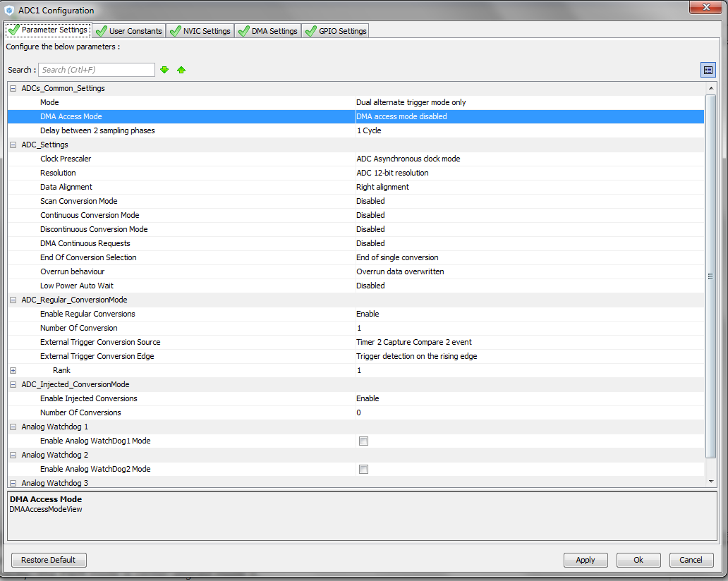Open the parameters list view icon top right
The image size is (728, 581).
click(x=709, y=69)
